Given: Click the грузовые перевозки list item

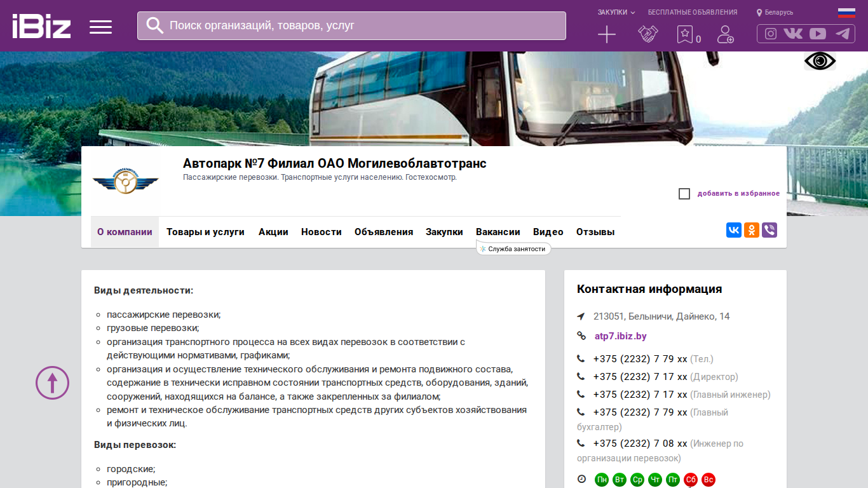Looking at the screenshot, I should (x=153, y=328).
